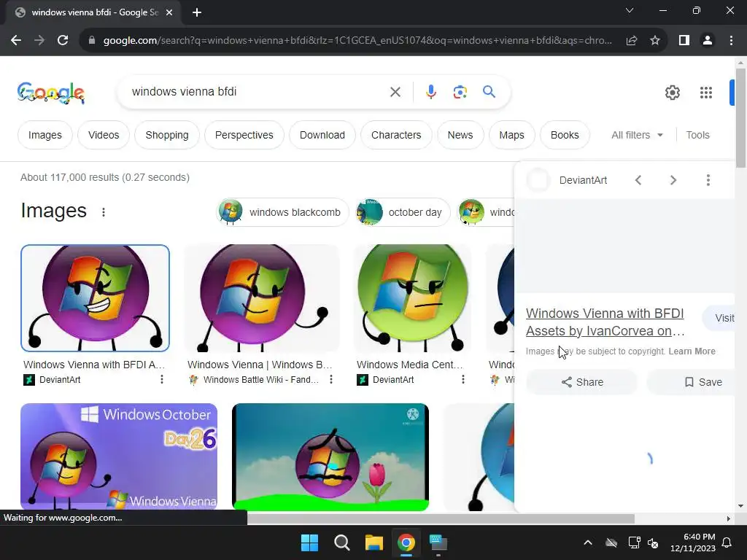Apply the Characters filter chip
Image resolution: width=747 pixels, height=560 pixels.
click(x=396, y=135)
